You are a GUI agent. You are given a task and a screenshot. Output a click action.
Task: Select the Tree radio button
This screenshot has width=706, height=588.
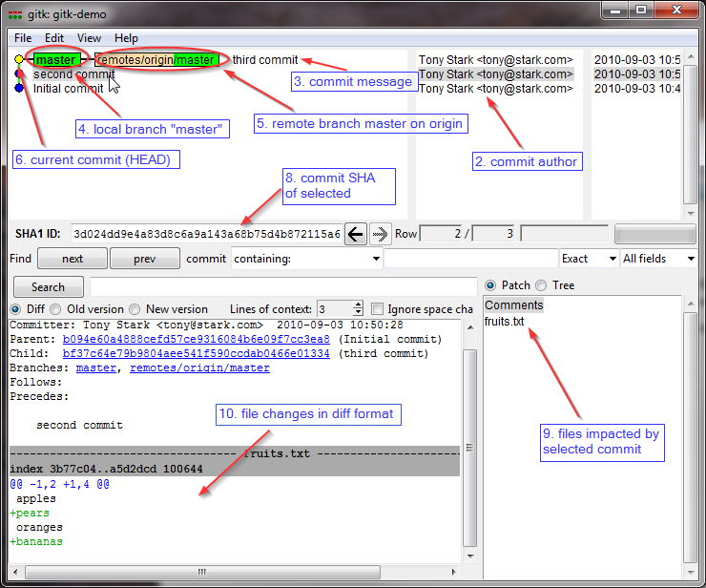[541, 285]
